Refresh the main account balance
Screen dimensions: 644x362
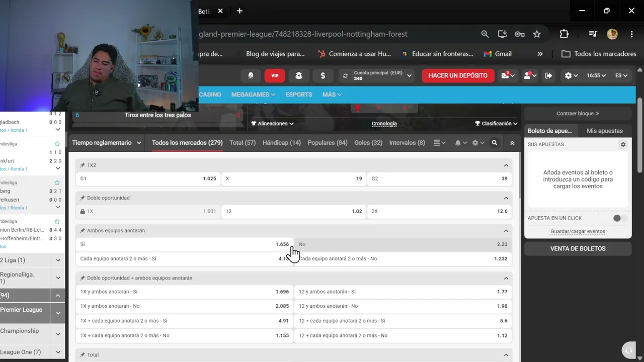click(345, 76)
